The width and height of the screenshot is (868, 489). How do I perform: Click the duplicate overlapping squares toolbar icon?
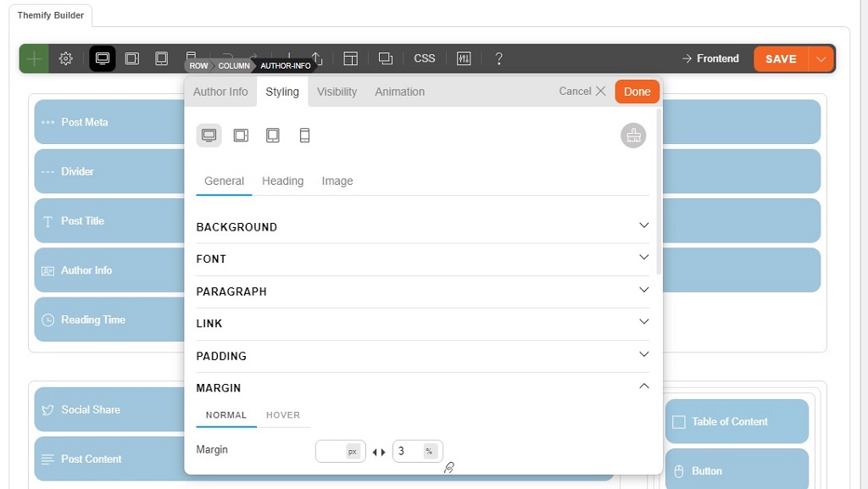[x=386, y=58]
